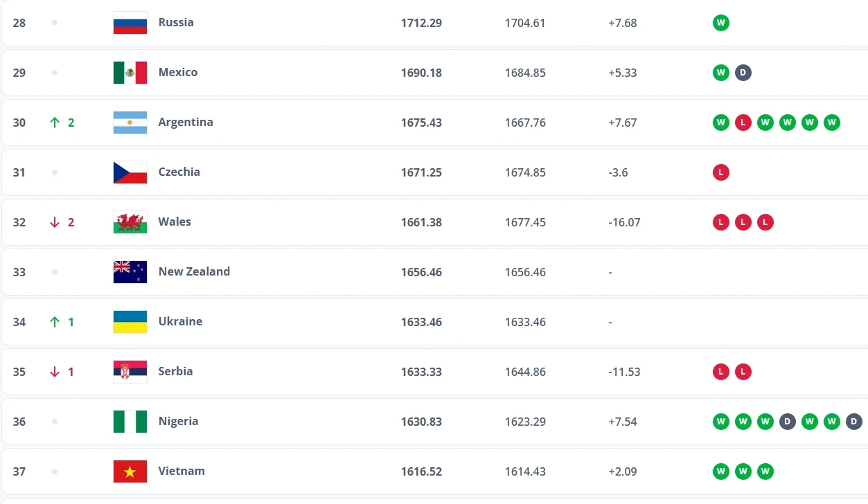Click Argentina's red loss result badge

[x=743, y=123]
